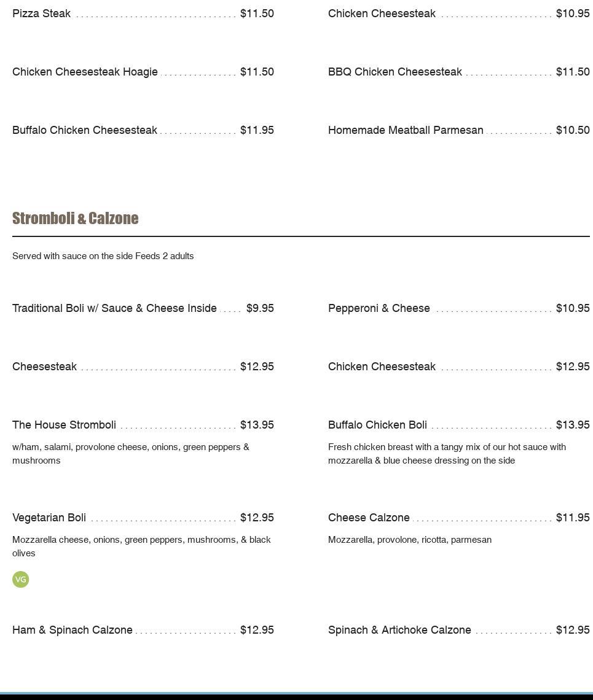
Task: Choose the Vegetarian Boli item
Action: pyautogui.click(x=49, y=518)
